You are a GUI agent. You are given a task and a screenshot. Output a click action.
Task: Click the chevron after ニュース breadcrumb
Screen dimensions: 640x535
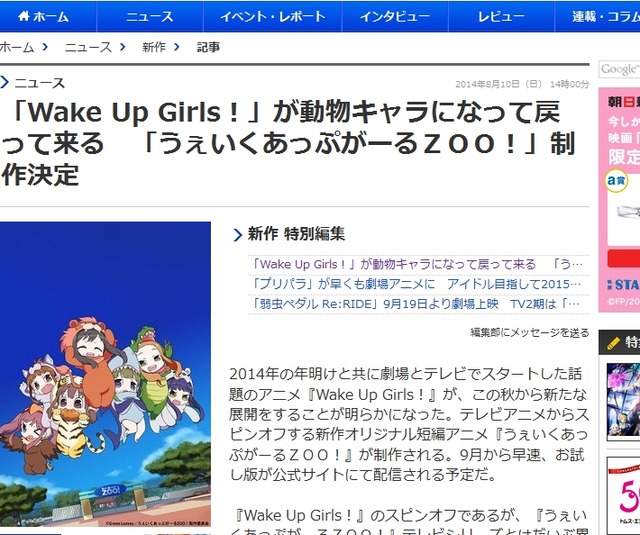[x=122, y=47]
